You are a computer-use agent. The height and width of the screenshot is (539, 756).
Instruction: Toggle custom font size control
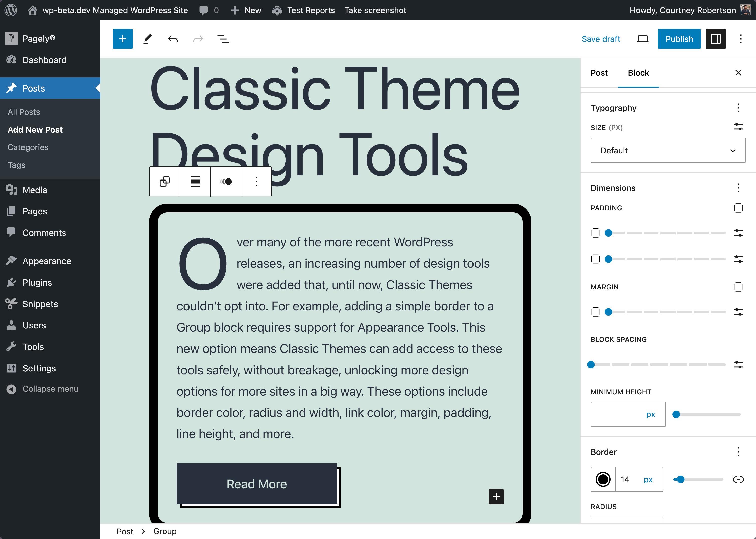738,127
